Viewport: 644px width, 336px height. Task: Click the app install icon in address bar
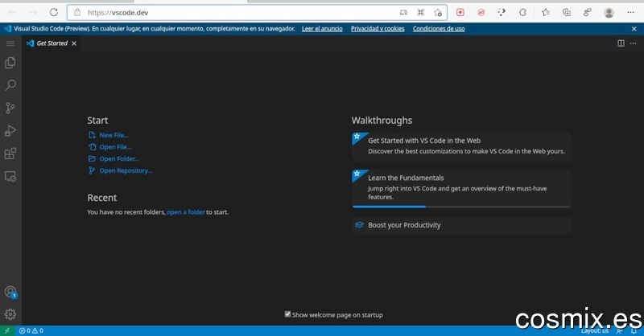403,13
